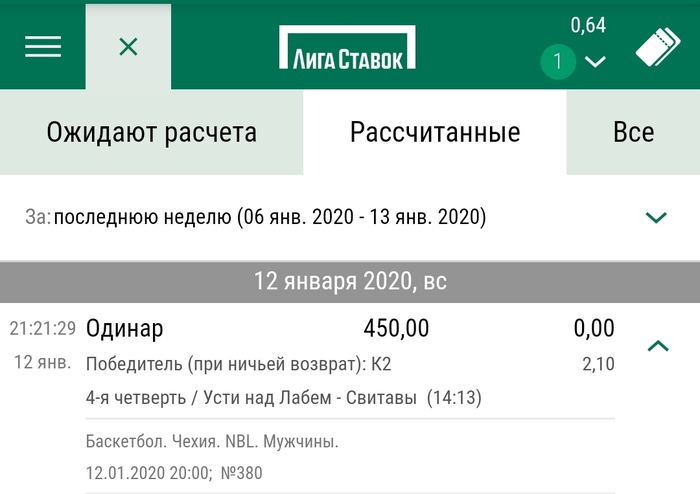This screenshot has height=494, width=700.
Task: Show the Все bets tab
Action: pyautogui.click(x=634, y=132)
